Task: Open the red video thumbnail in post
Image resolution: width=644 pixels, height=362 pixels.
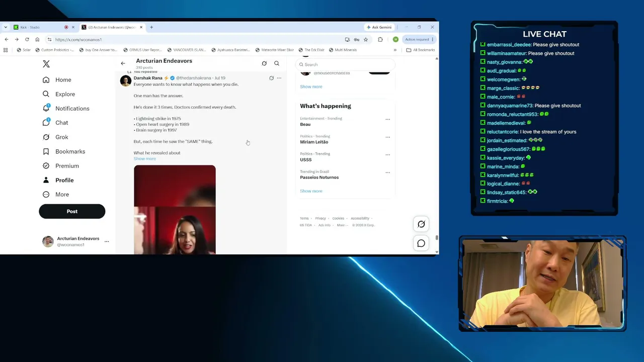Action: [x=175, y=210]
